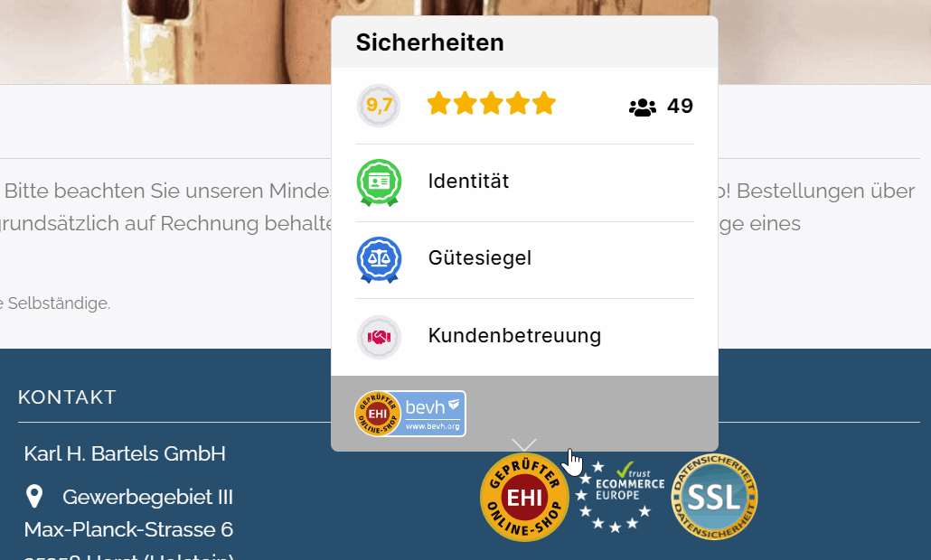Click the SSL Datensicherheit seal

click(x=714, y=497)
